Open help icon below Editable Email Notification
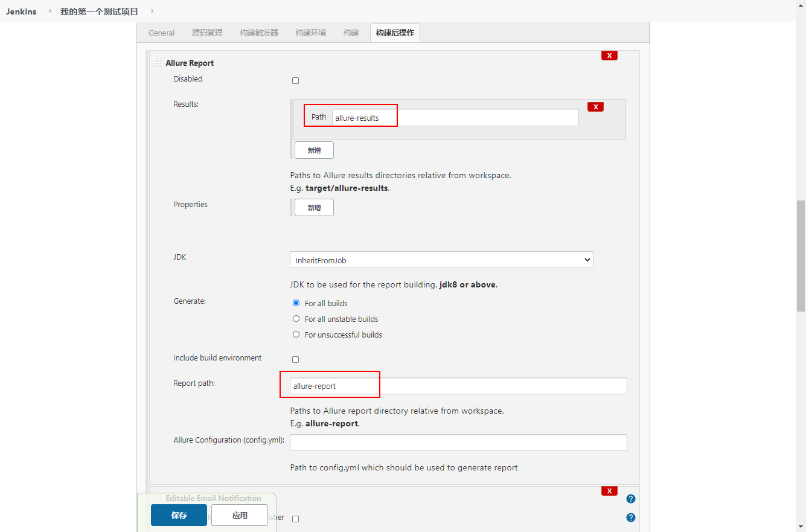This screenshot has height=532, width=806. [x=631, y=518]
